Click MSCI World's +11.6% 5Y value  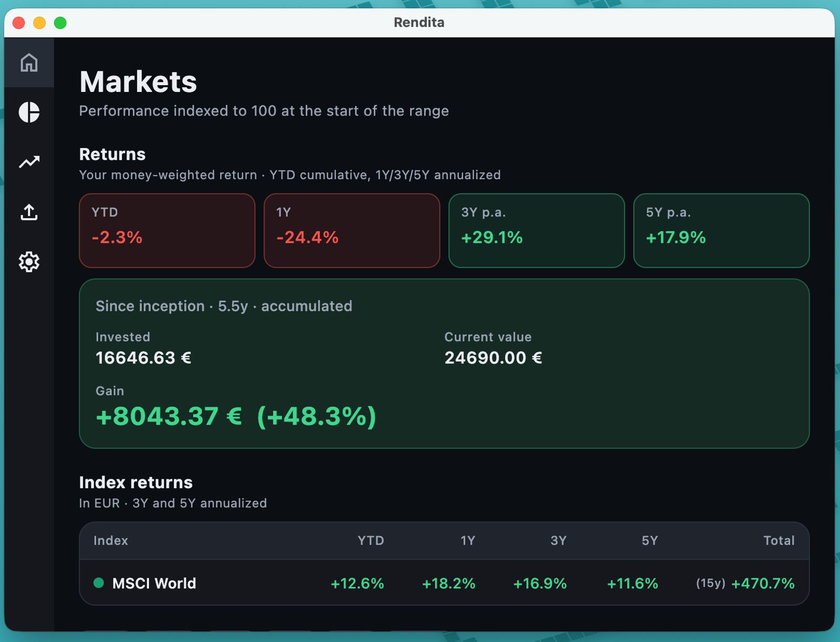coord(632,584)
